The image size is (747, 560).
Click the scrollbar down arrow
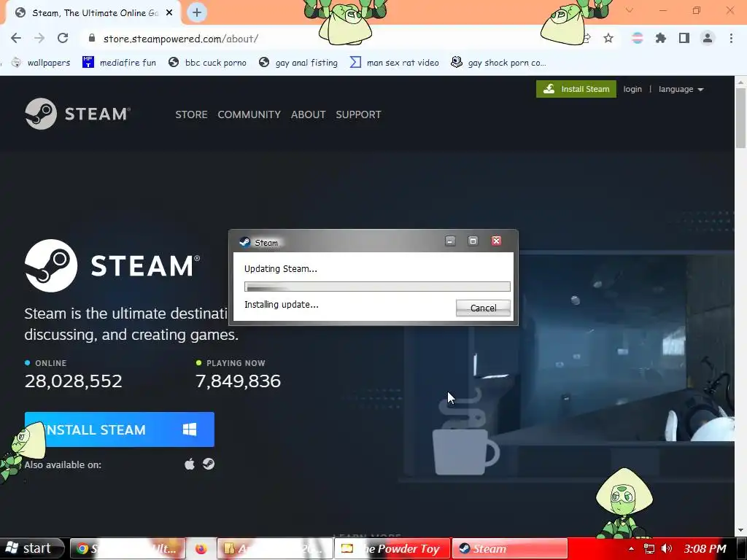pyautogui.click(x=740, y=530)
